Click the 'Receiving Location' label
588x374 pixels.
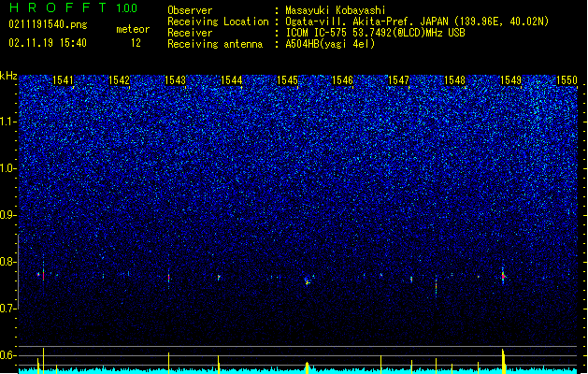pyautogui.click(x=218, y=22)
